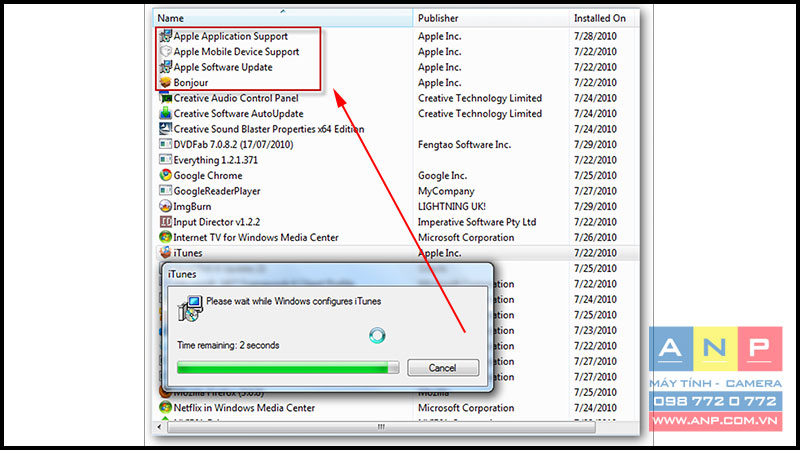Click the DVDFab 7.0.8.2 icon

tap(165, 144)
